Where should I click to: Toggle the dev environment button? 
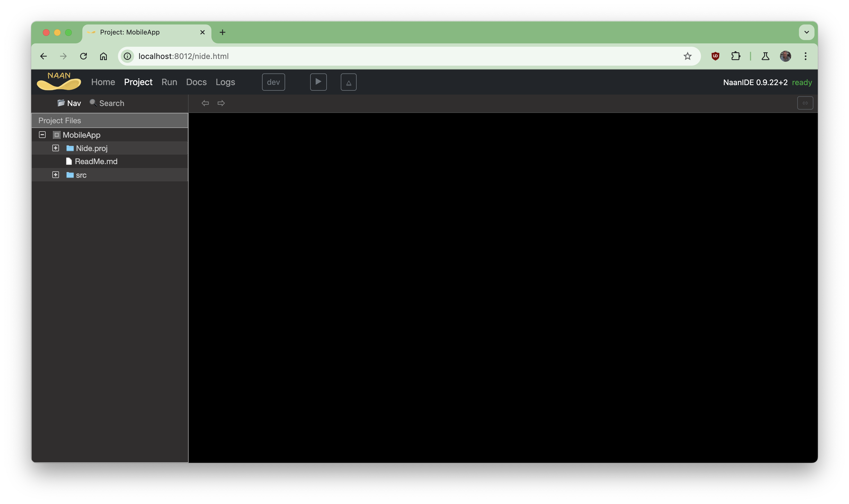pos(273,82)
